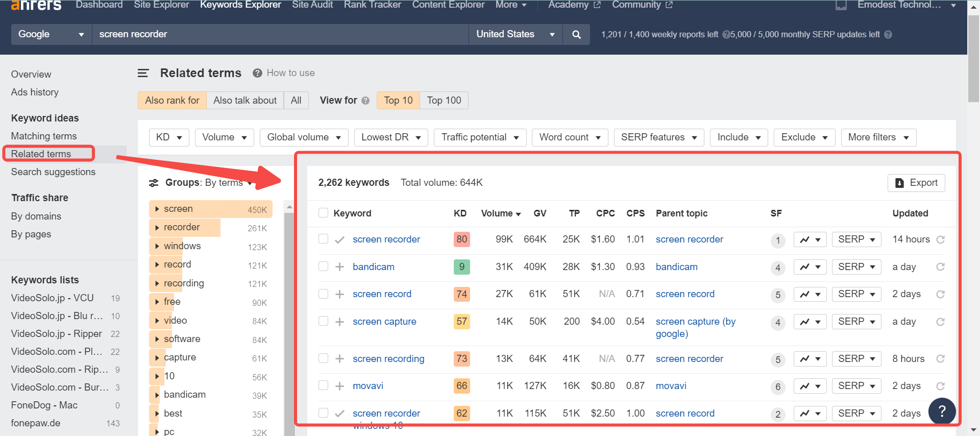Screen dimensions: 980x436
Task: Add screen capture to a keyword list
Action: [339, 322]
